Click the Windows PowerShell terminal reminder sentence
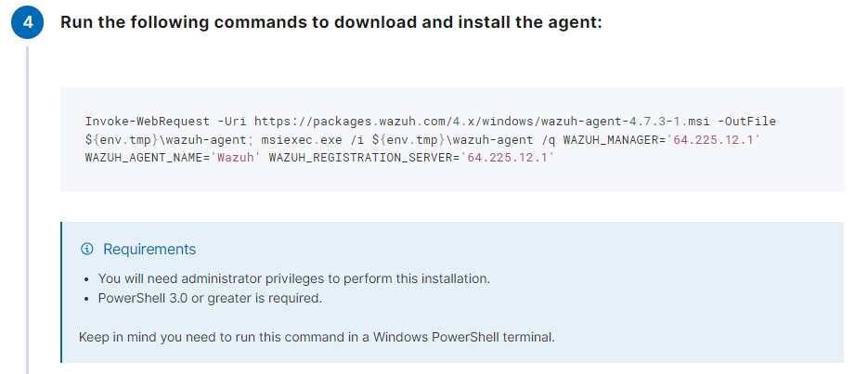The image size is (868, 374). (317, 337)
